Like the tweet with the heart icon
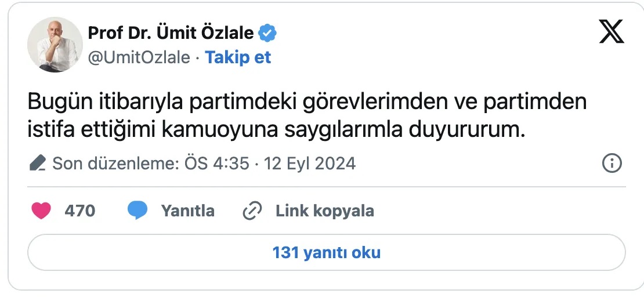The height and width of the screenshot is (297, 644). click(41, 211)
